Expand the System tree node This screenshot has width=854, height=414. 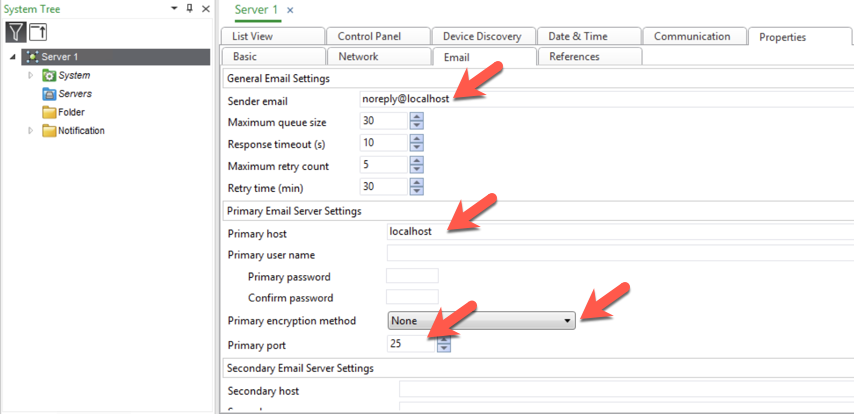coord(31,75)
